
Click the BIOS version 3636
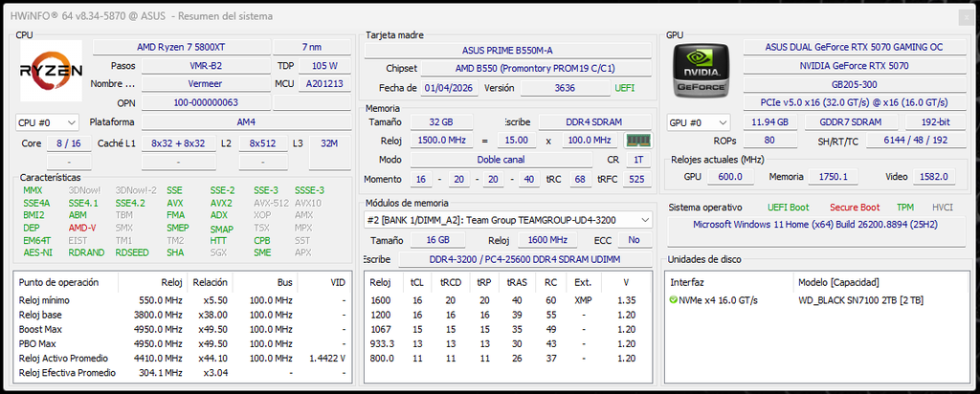[565, 88]
